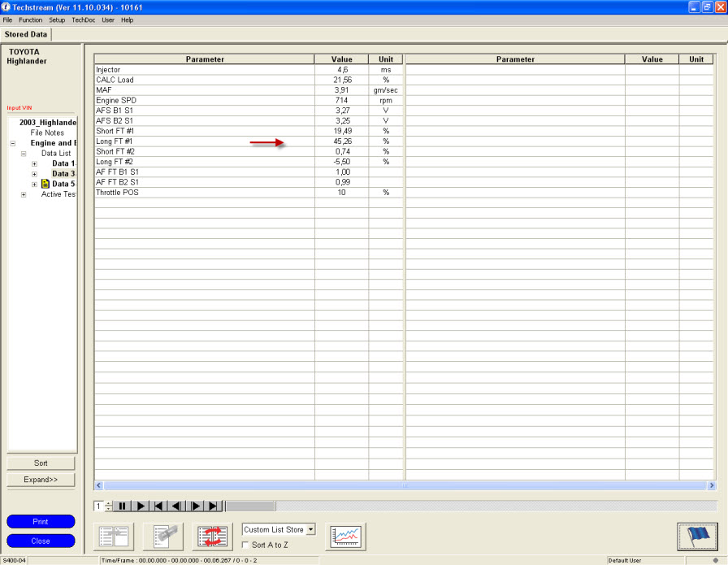This screenshot has width=728, height=565.
Task: Step back one frame
Action: pyautogui.click(x=177, y=506)
